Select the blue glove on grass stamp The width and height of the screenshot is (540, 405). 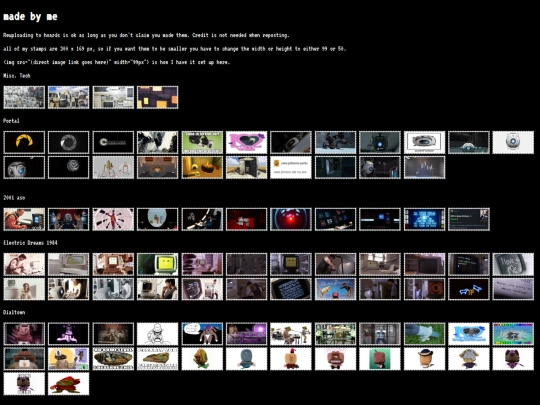tap(424, 334)
